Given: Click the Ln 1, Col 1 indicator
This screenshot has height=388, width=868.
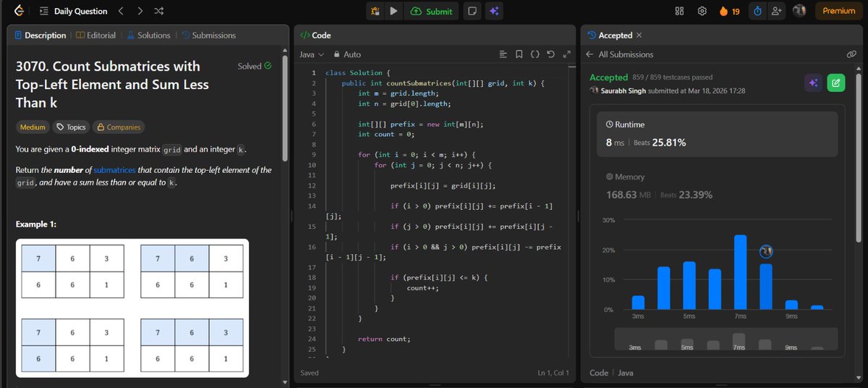Looking at the screenshot, I should (x=553, y=373).
